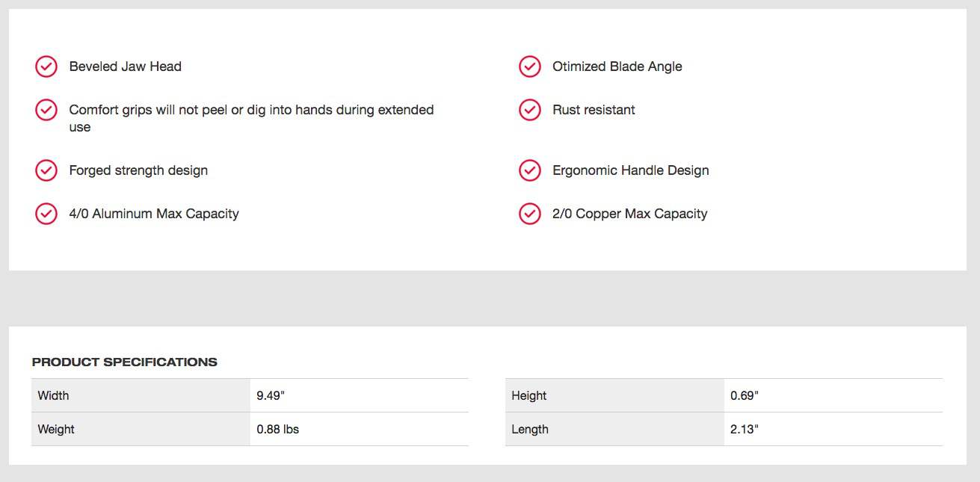Select the Rust resistant feature text
The height and width of the screenshot is (482, 980).
(594, 110)
